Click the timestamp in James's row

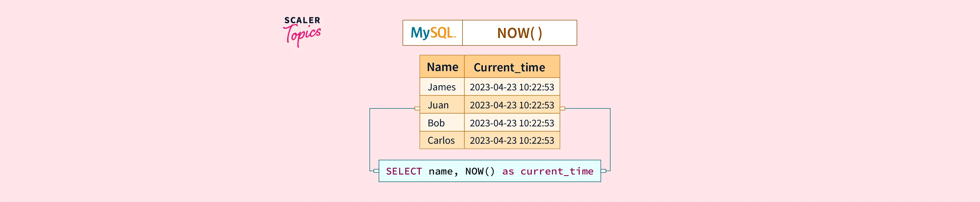click(512, 87)
